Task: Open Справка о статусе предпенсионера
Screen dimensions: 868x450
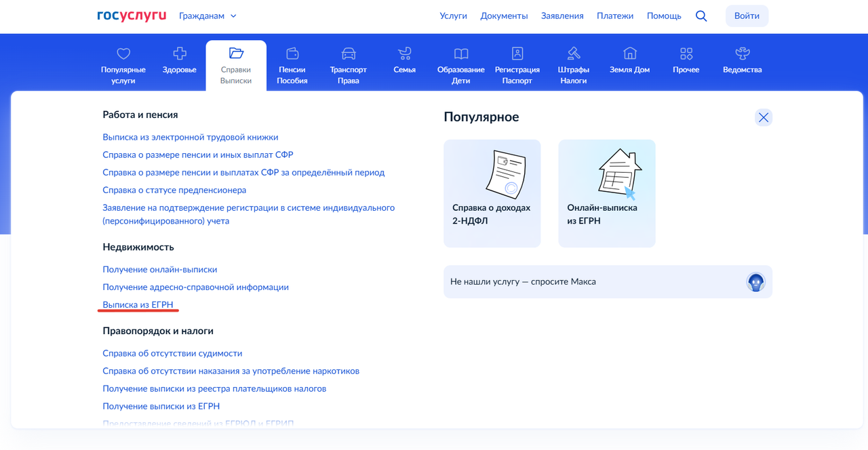Action: [174, 190]
